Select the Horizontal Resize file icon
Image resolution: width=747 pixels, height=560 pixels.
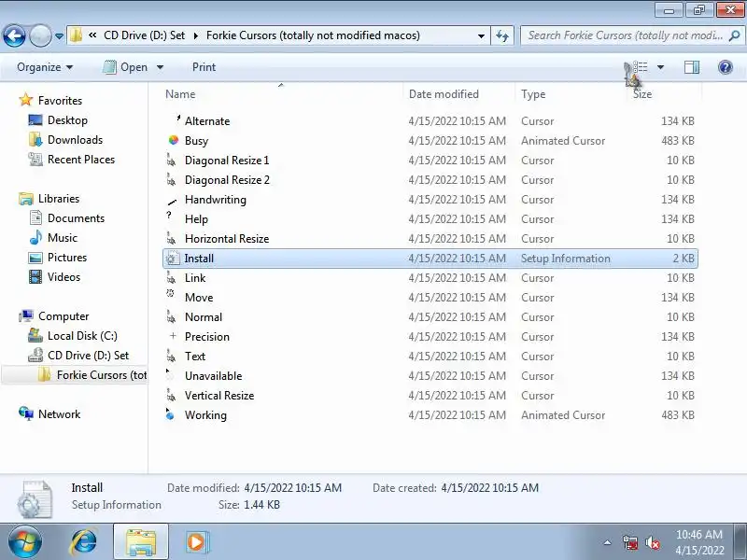pyautogui.click(x=172, y=238)
